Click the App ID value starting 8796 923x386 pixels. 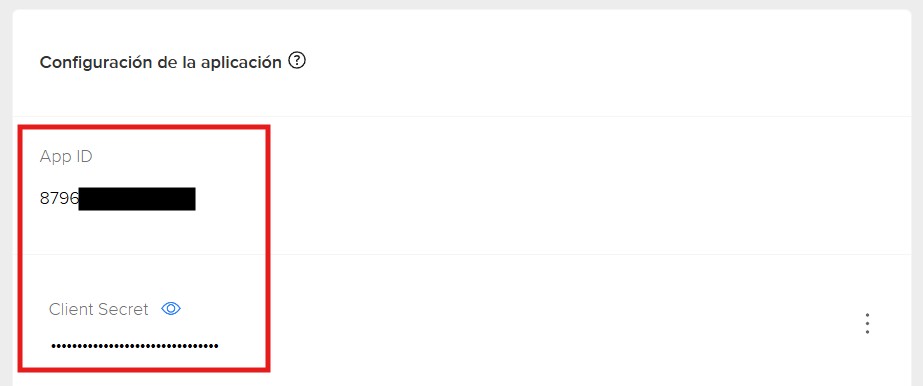click(118, 199)
